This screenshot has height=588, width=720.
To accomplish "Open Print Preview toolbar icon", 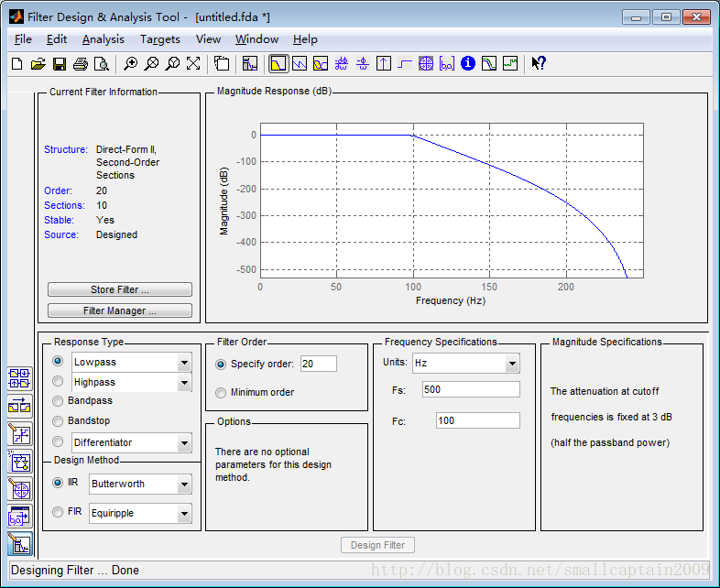I will [102, 63].
